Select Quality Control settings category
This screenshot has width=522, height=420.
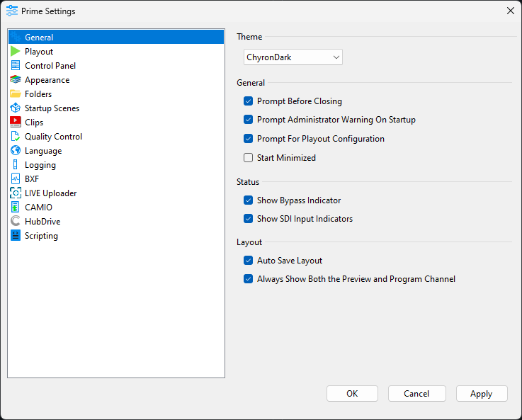coord(53,137)
